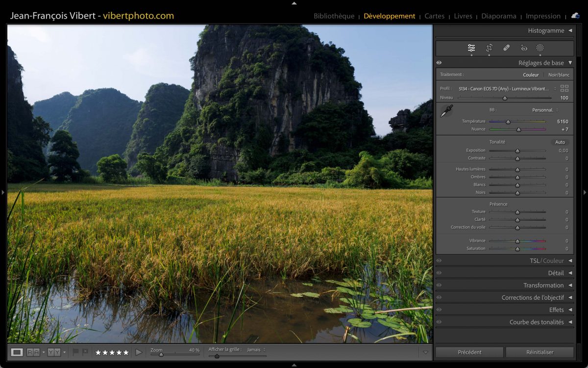Start the slideshow play button

coord(139,352)
